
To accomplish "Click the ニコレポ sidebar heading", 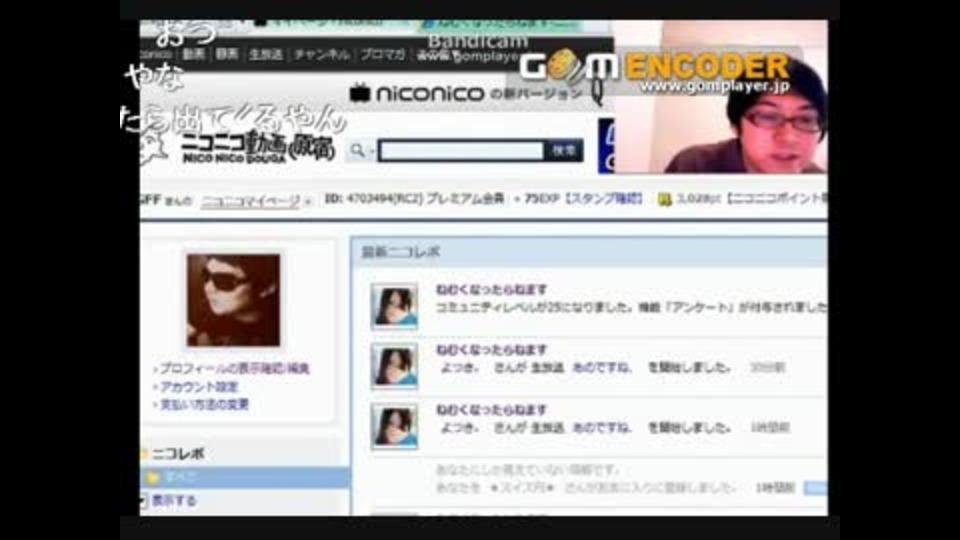I will (178, 454).
